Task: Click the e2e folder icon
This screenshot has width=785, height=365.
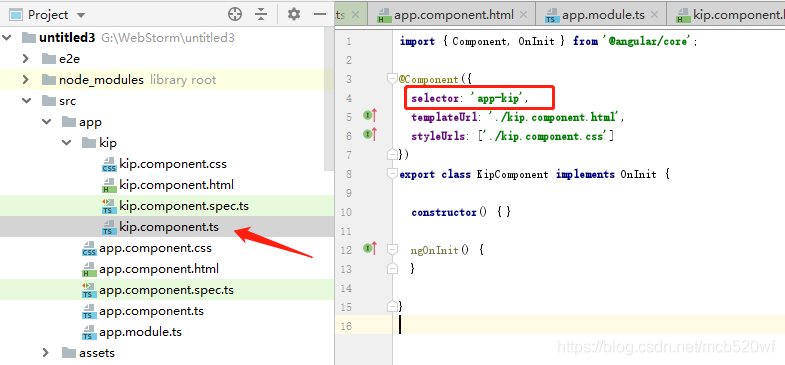Action: coord(49,59)
